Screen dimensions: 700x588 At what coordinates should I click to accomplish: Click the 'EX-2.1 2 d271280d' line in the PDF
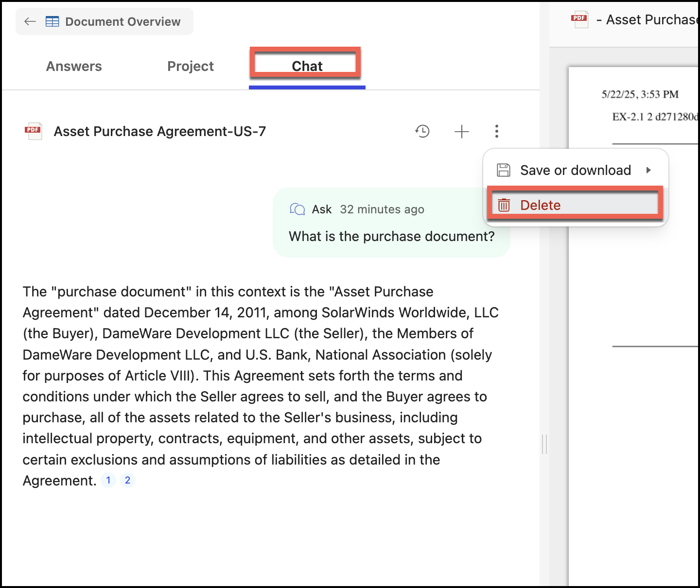[655, 117]
